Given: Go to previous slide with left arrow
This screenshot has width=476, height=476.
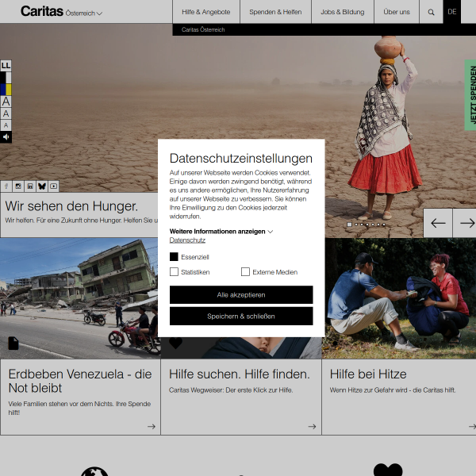Looking at the screenshot, I should pyautogui.click(x=438, y=223).
